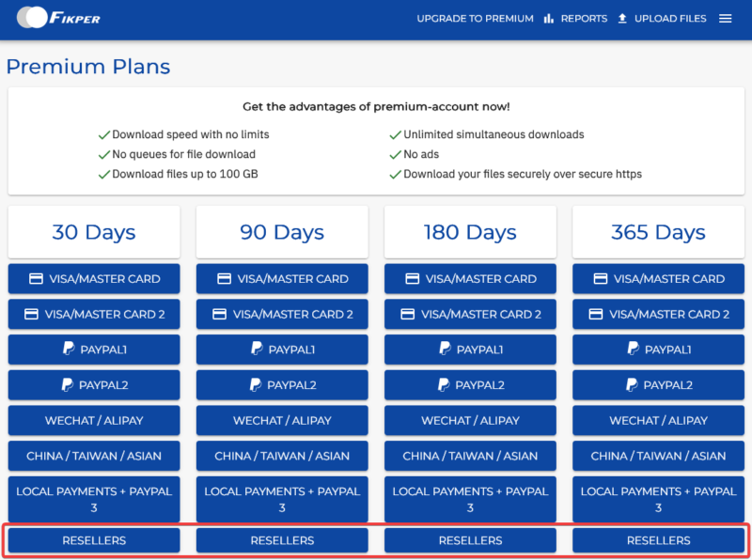This screenshot has height=560, width=752.
Task: Pay with PAYPAL2 for 365 Days
Action: pyautogui.click(x=659, y=385)
